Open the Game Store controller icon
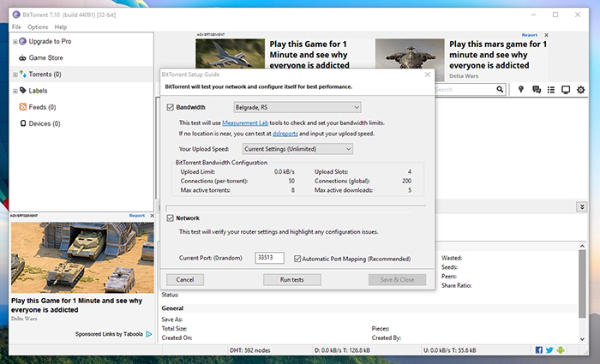 point(22,58)
